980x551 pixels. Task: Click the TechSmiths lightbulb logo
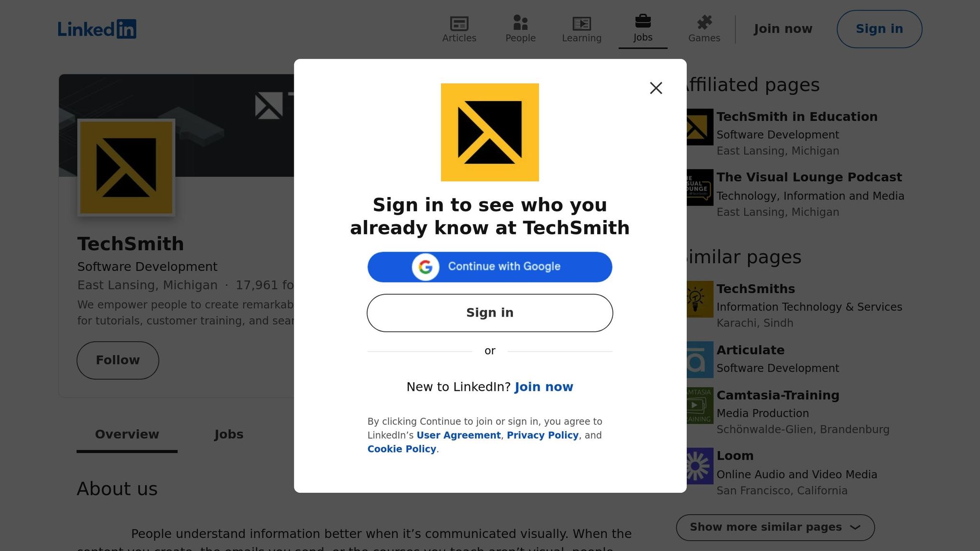coord(700,299)
